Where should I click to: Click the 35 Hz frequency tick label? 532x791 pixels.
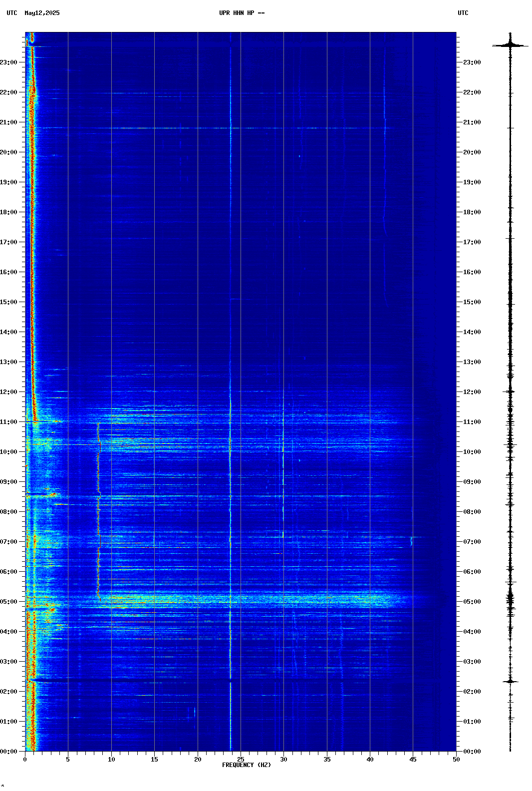[x=327, y=760]
